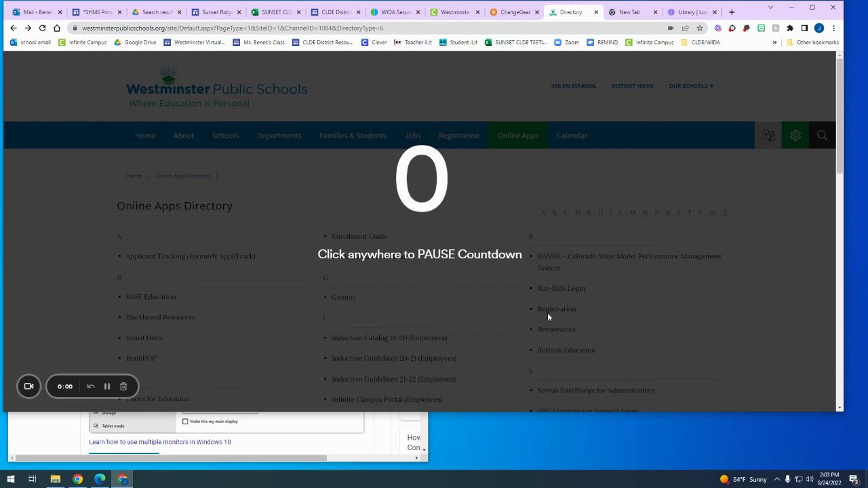The image size is (868, 488).
Task: Click the green settings gear icon
Action: 795,136
